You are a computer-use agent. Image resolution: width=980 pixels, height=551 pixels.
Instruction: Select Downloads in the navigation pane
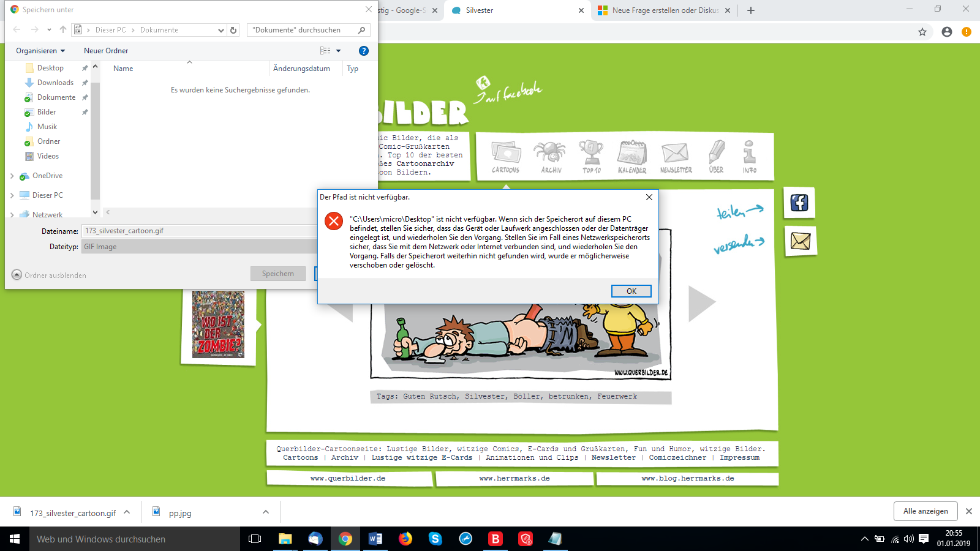(55, 83)
